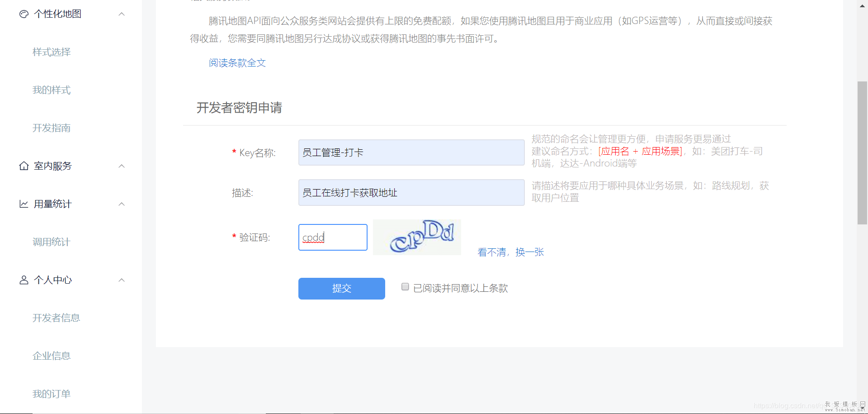Select 开发者信息 under 个人中心

[x=56, y=318]
